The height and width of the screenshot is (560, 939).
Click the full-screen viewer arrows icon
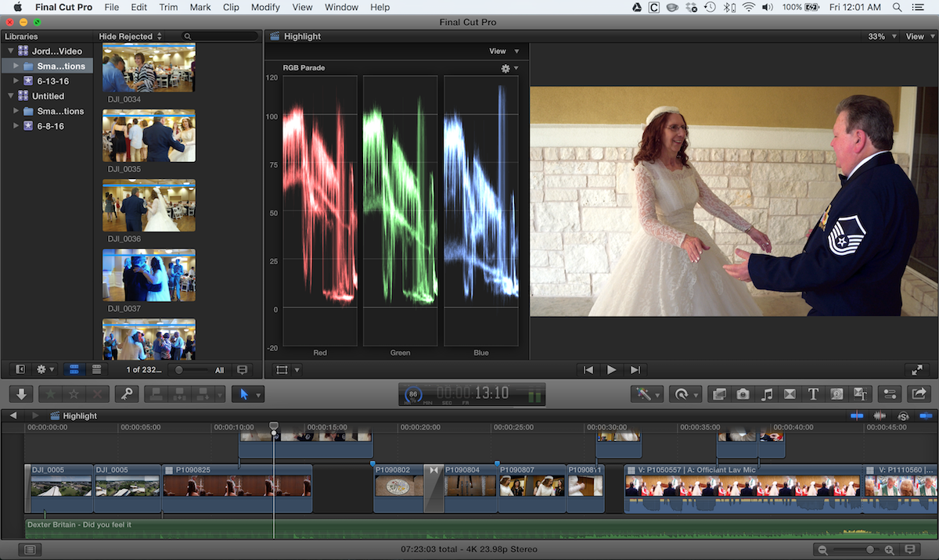pos(916,369)
